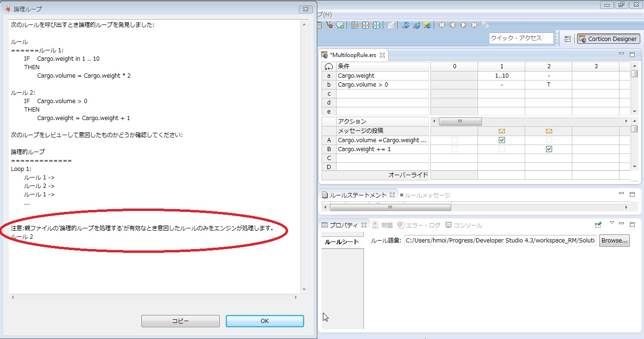
Task: Switch to Corticon Designer perspective
Action: [x=608, y=39]
